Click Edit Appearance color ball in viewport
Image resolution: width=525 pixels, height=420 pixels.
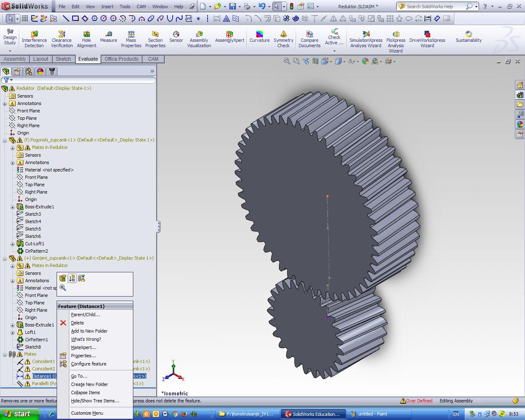tap(365, 62)
